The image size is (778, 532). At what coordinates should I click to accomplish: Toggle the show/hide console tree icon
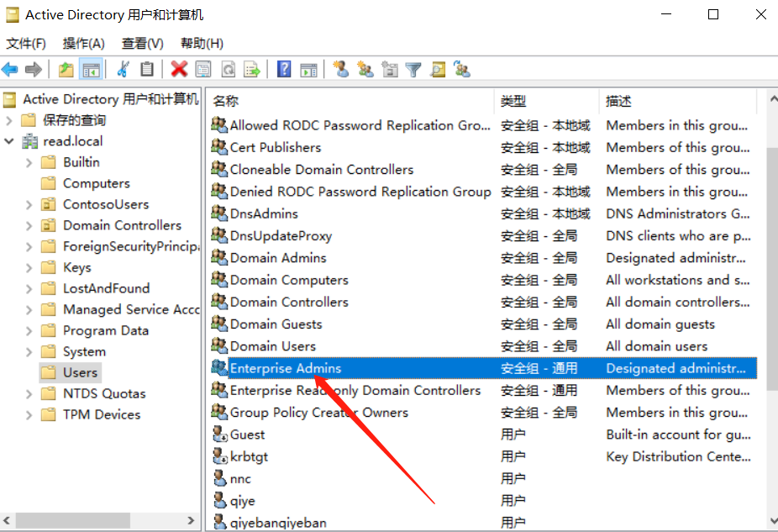coord(91,70)
